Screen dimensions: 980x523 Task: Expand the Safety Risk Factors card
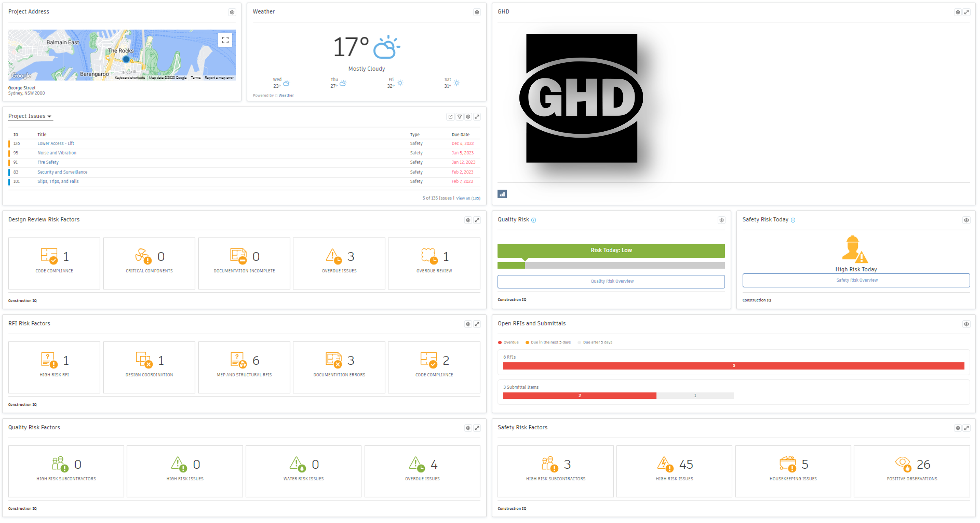pos(967,428)
